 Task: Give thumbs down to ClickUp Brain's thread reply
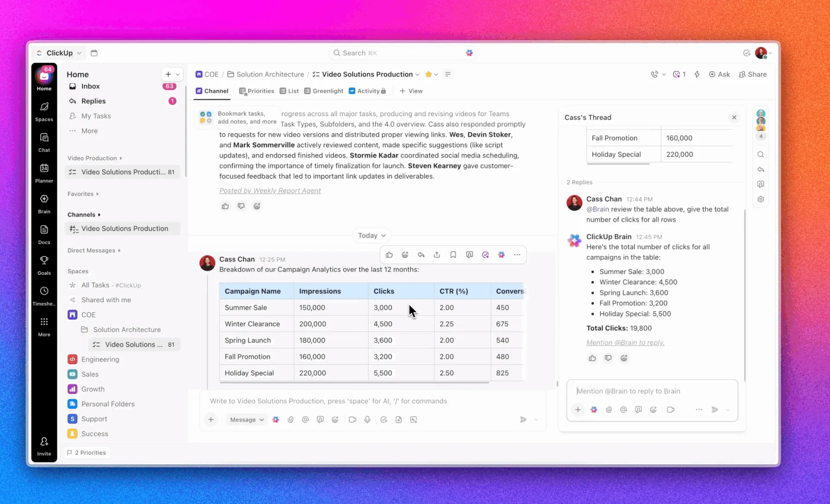coord(608,358)
